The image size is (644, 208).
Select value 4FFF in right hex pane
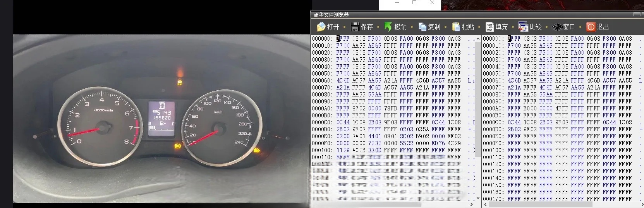[562, 108]
